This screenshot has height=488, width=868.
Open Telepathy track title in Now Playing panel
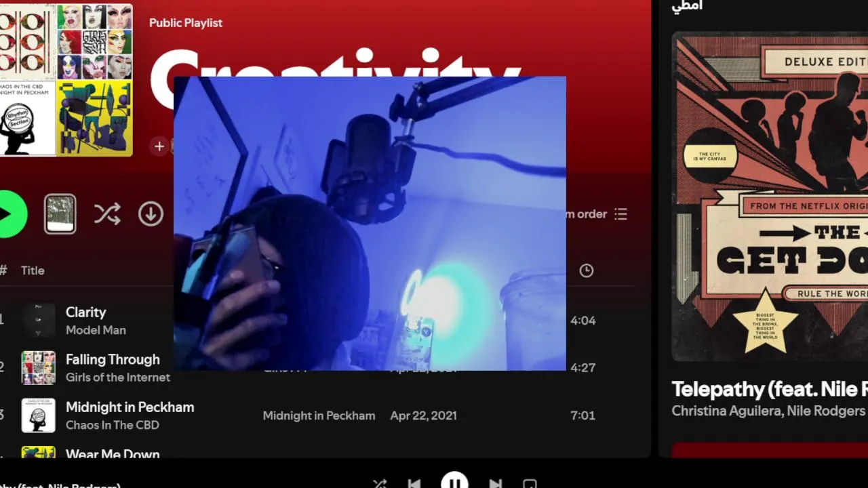point(770,389)
